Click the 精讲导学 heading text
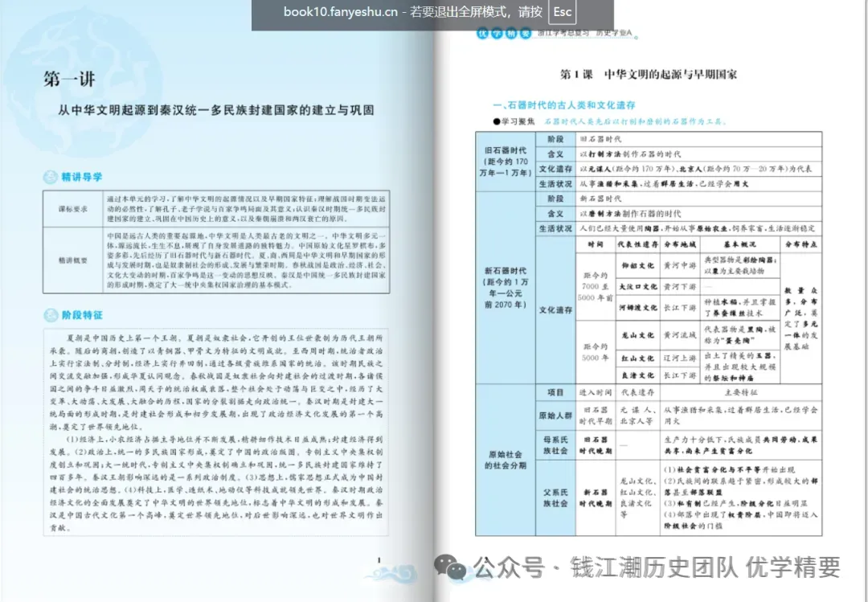This screenshot has height=602, width=868. tap(82, 177)
